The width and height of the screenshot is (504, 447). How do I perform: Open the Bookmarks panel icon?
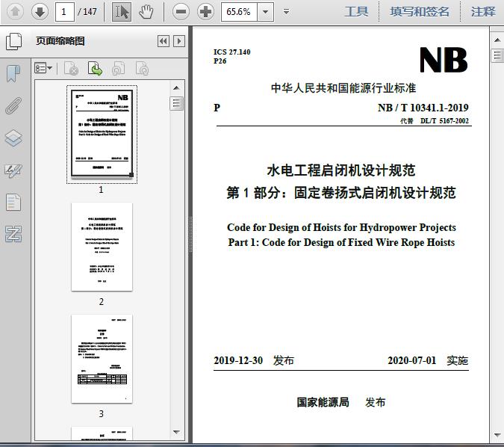coord(13,73)
